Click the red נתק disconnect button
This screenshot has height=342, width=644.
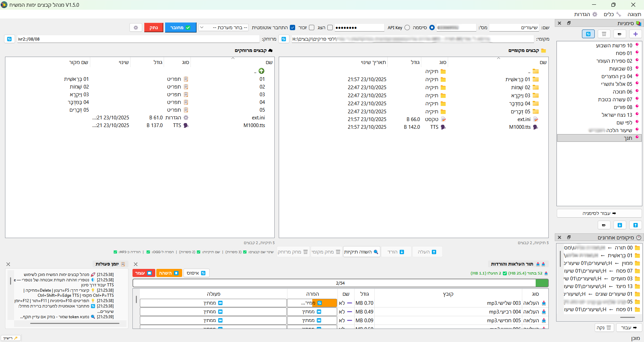pyautogui.click(x=154, y=27)
